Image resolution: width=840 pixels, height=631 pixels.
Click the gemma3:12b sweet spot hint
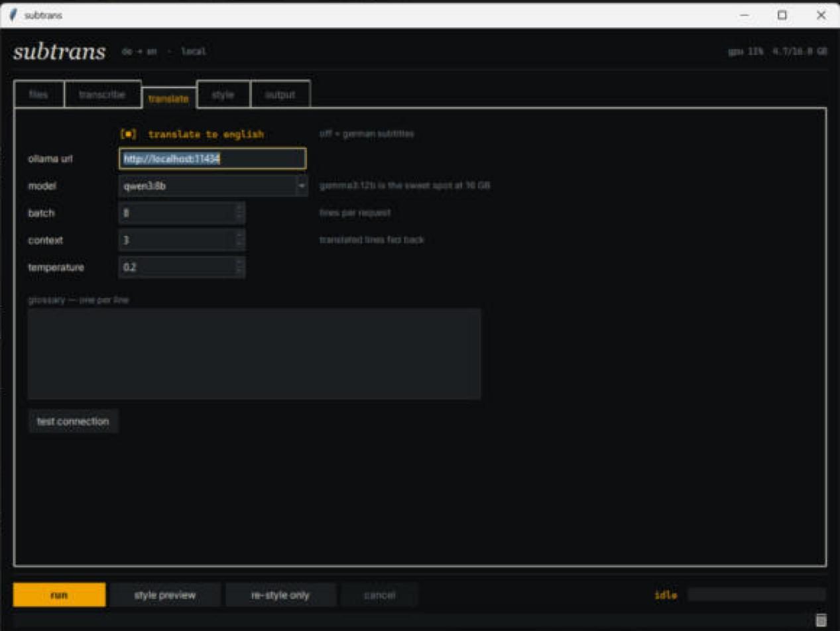[404, 186]
